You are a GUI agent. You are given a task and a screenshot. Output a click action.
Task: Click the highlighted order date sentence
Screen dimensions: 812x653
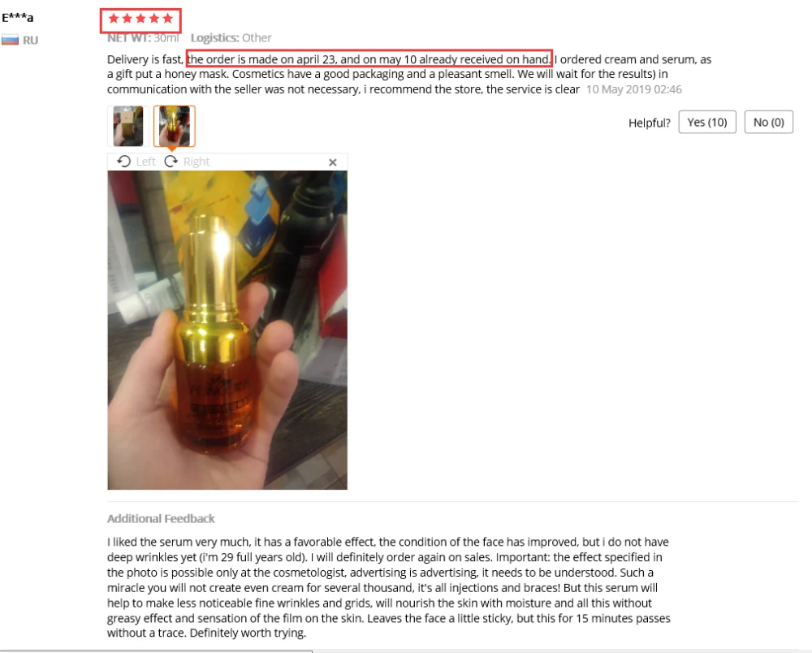pyautogui.click(x=369, y=59)
